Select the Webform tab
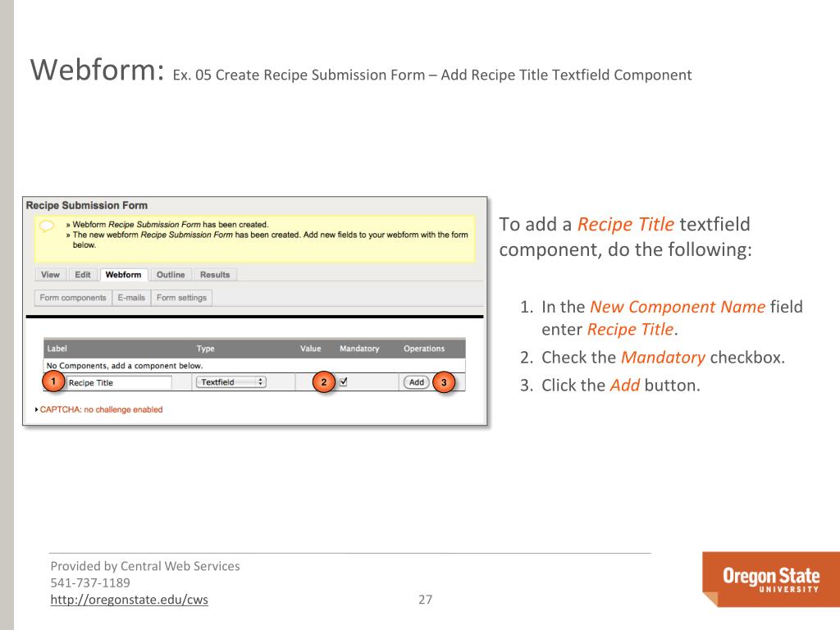 pos(123,275)
